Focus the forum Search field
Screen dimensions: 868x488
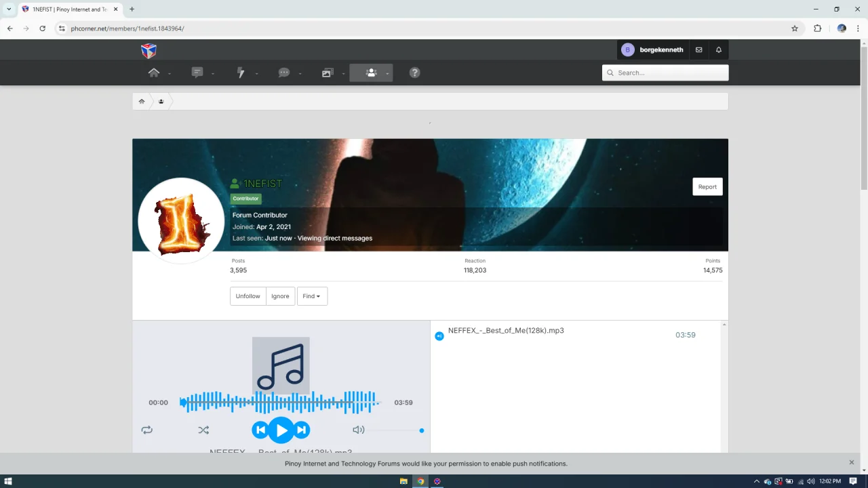665,73
